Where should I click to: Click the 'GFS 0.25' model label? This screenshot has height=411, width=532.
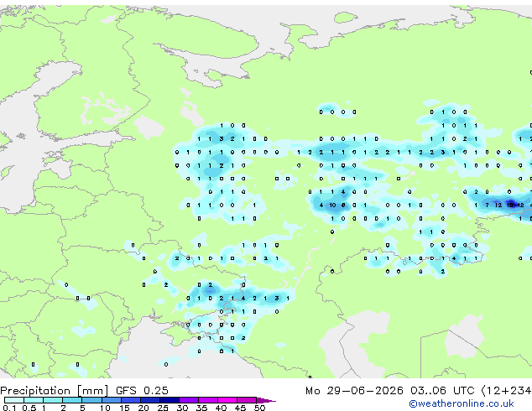[x=142, y=390]
